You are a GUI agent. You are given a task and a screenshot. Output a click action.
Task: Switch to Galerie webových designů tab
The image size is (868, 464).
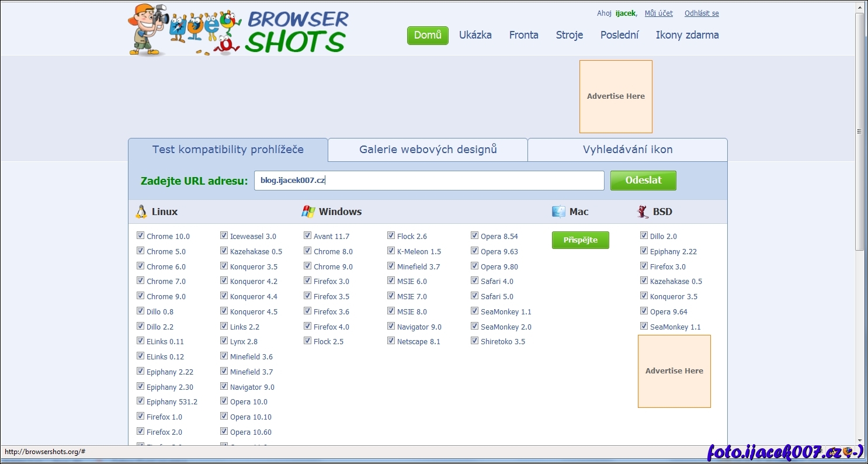click(x=428, y=150)
